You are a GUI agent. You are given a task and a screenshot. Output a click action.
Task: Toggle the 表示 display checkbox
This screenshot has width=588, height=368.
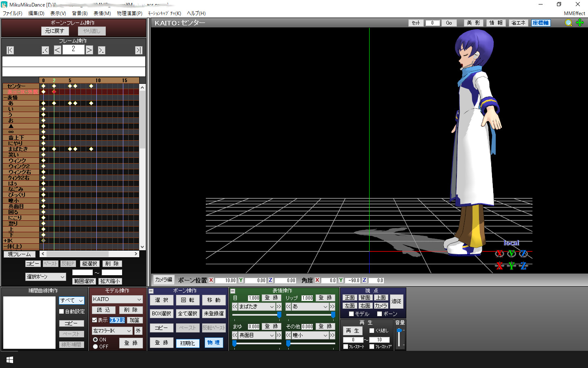pos(94,320)
